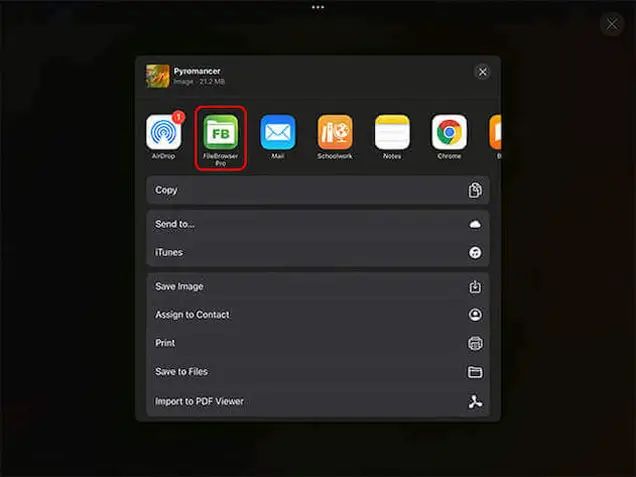Add image to Notes app
Image resolution: width=636 pixels, height=477 pixels.
click(392, 132)
